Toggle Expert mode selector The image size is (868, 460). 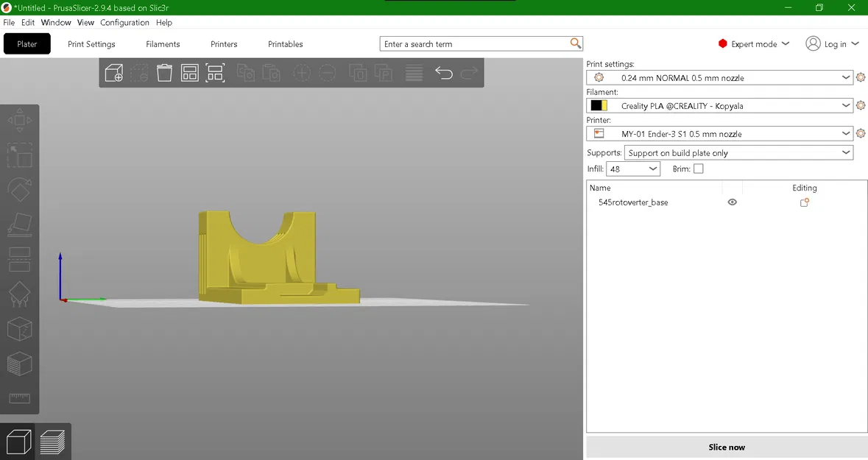[x=753, y=43]
